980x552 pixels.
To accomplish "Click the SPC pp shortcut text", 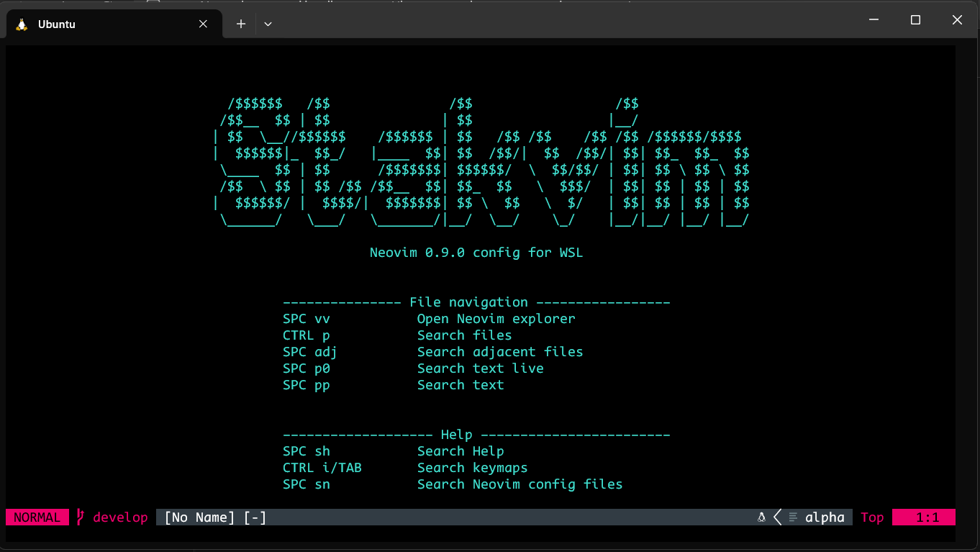I will (307, 384).
